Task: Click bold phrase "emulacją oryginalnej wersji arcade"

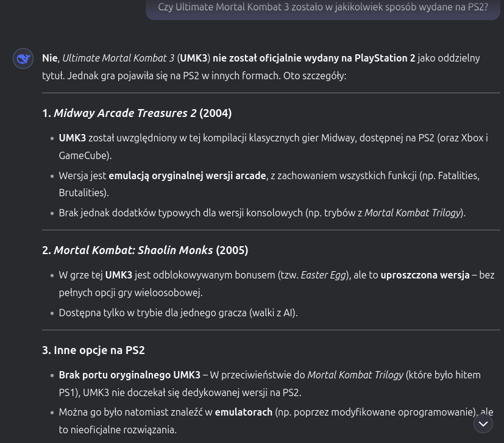Action: tap(187, 176)
